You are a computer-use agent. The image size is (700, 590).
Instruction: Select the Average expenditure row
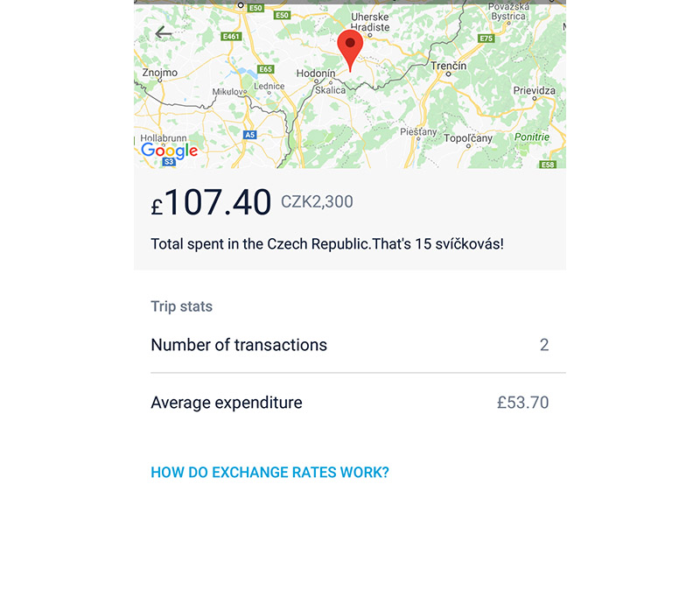(x=226, y=403)
